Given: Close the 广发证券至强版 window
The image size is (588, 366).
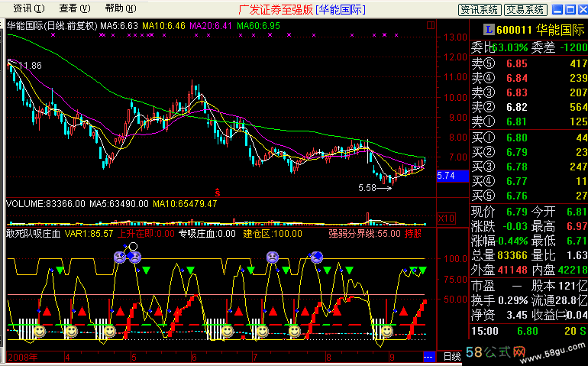Looking at the screenshot, I should 583,10.
